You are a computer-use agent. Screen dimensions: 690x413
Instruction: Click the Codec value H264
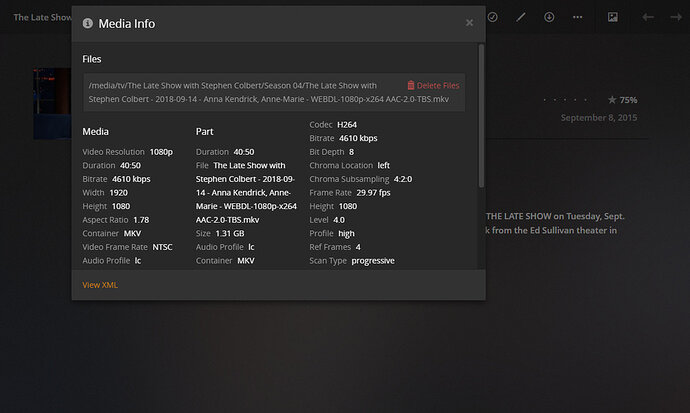347,125
